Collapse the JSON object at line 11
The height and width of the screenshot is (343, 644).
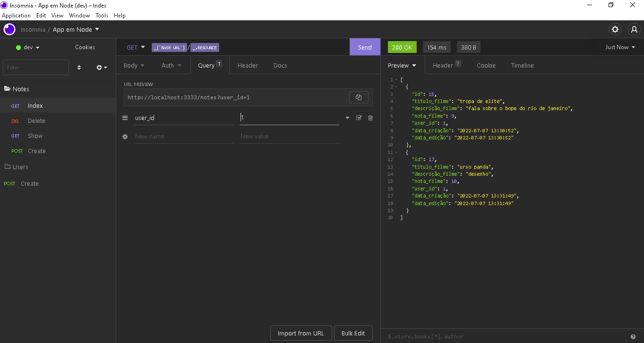396,153
